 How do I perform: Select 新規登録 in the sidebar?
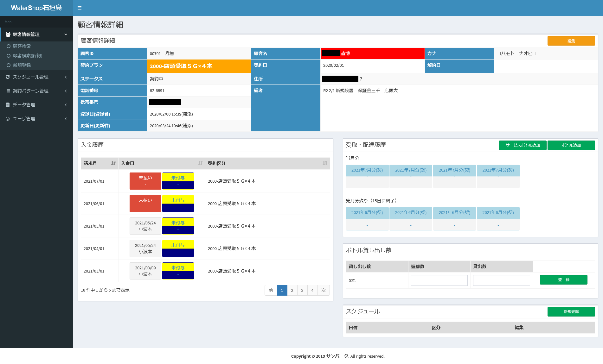[x=22, y=65]
